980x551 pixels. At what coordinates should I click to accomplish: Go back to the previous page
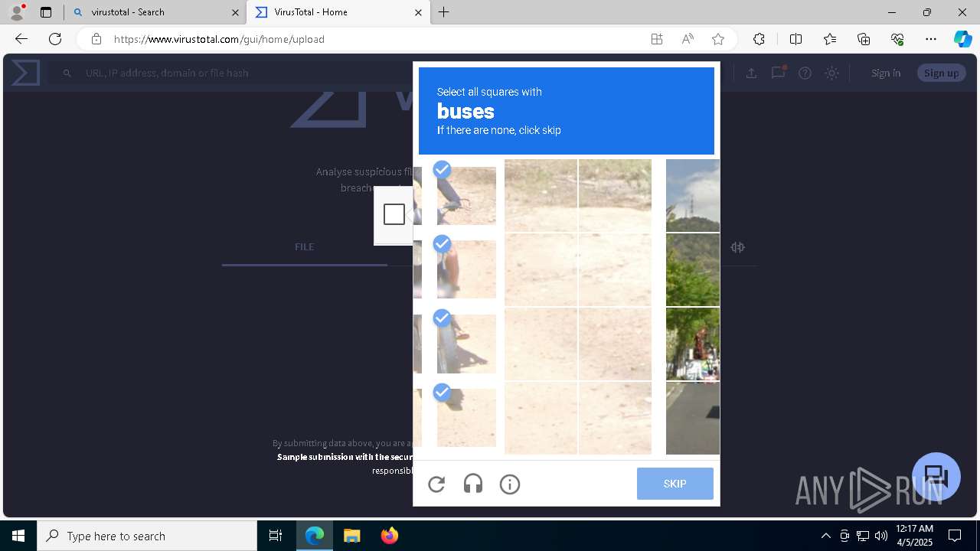click(21, 39)
